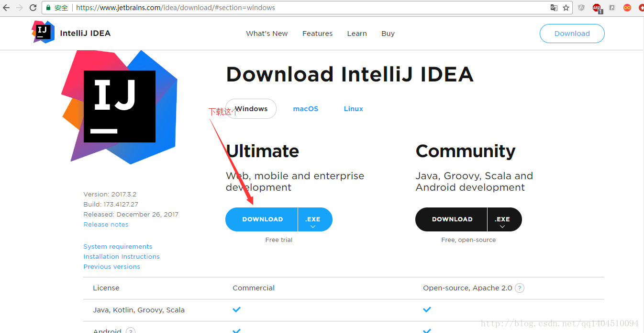644x333 pixels.
Task: Open the Release notes link
Action: click(106, 224)
